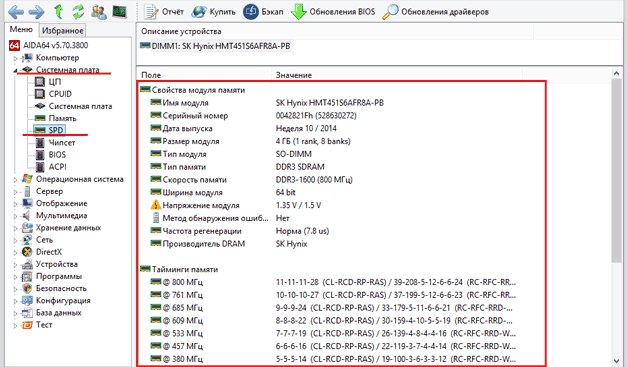Click the Значение column header
Image resolution: width=628 pixels, height=367 pixels.
click(397, 75)
